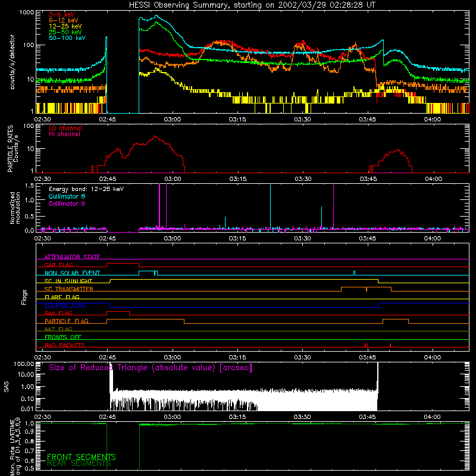The height and width of the screenshot is (476, 476).
Task: Select the red 3-6 keV legend label
Action: point(62,14)
